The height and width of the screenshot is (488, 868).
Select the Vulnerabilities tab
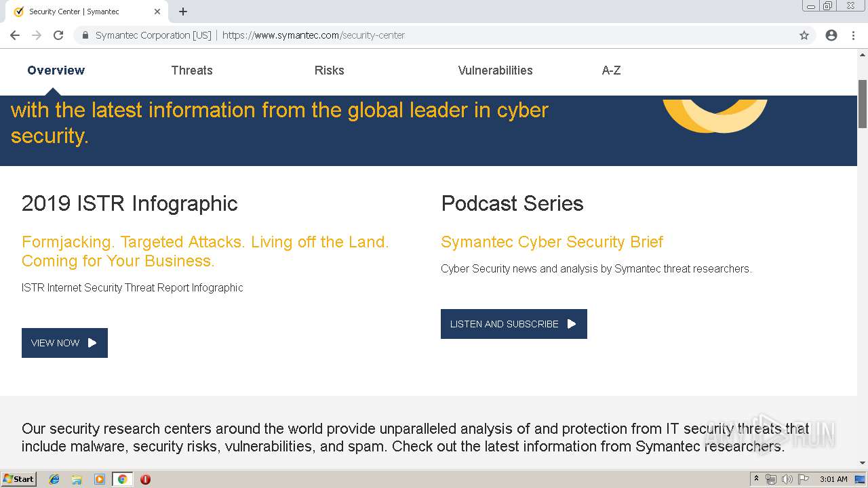[x=495, y=70]
